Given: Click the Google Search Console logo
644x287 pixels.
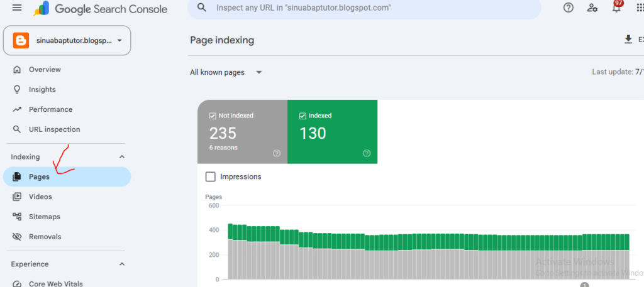Looking at the screenshot, I should point(101,9).
